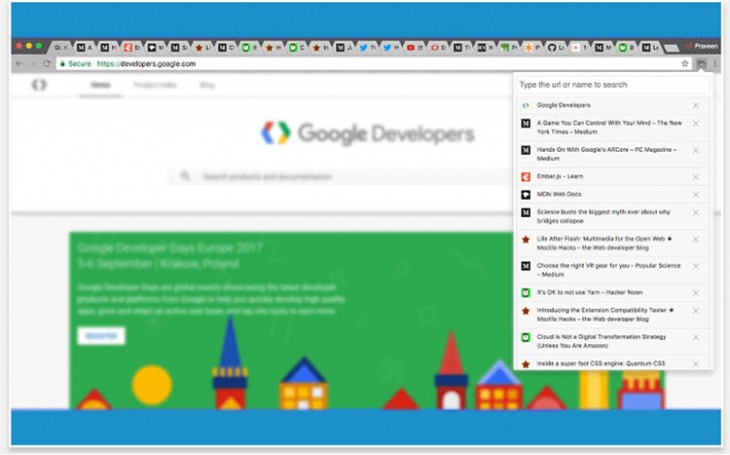Click the 'Type the url or name to search' field
730x455 pixels.
point(614,85)
